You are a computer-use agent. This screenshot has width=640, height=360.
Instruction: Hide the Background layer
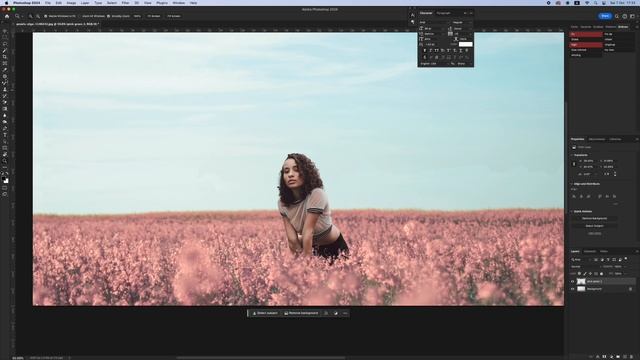(572, 289)
